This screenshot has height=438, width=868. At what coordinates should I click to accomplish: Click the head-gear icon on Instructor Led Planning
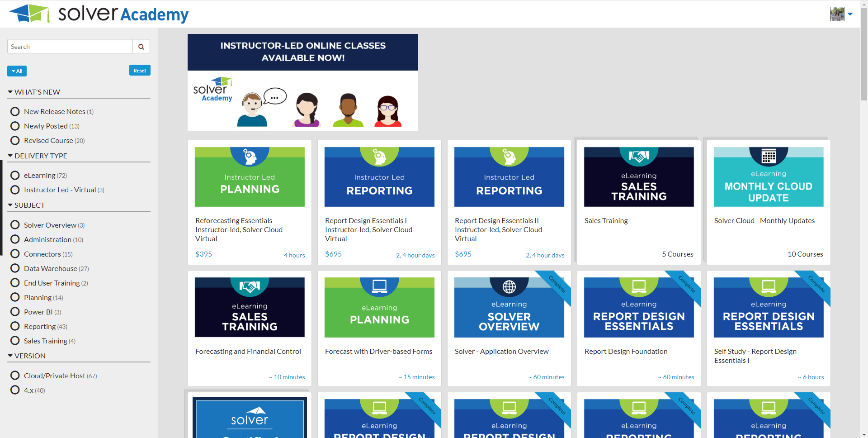click(x=250, y=157)
